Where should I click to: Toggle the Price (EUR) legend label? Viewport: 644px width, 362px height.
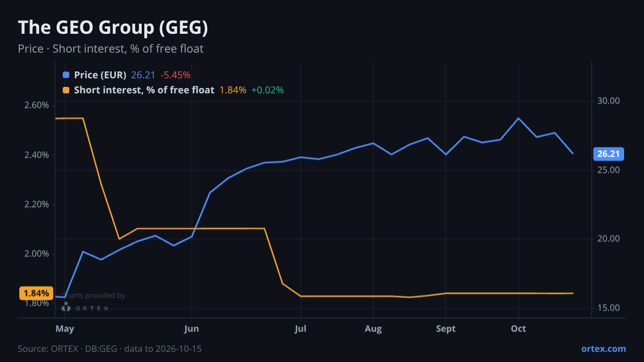point(100,75)
